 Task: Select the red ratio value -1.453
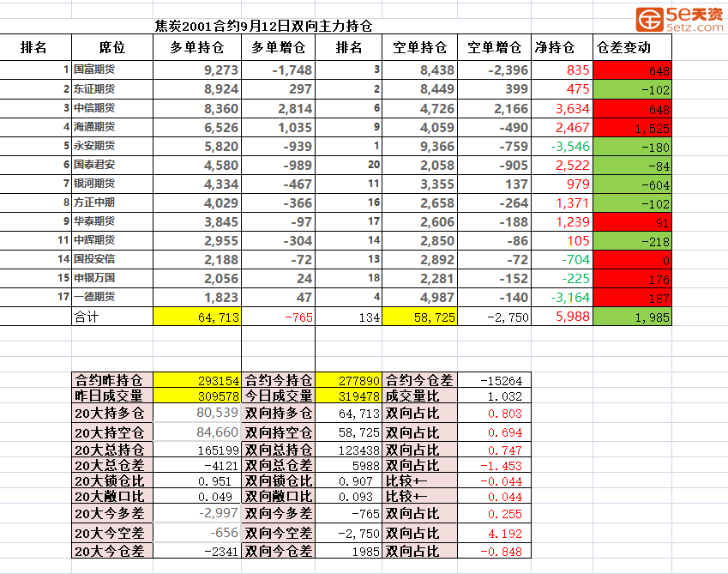(495, 465)
